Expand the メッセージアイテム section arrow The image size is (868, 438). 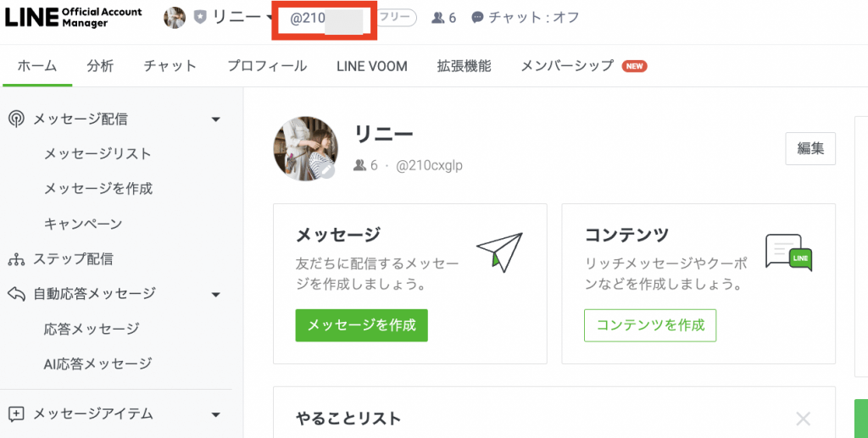click(216, 414)
